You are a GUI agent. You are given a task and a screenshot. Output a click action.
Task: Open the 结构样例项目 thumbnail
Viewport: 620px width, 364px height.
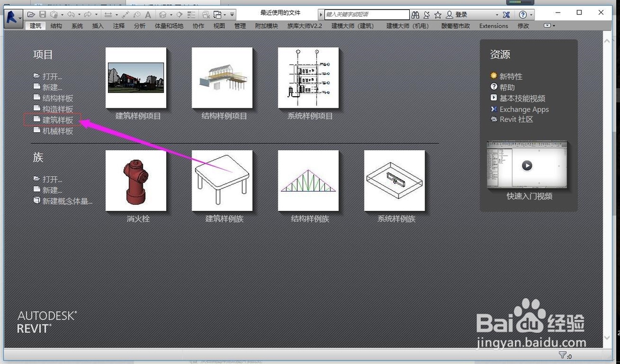222,78
